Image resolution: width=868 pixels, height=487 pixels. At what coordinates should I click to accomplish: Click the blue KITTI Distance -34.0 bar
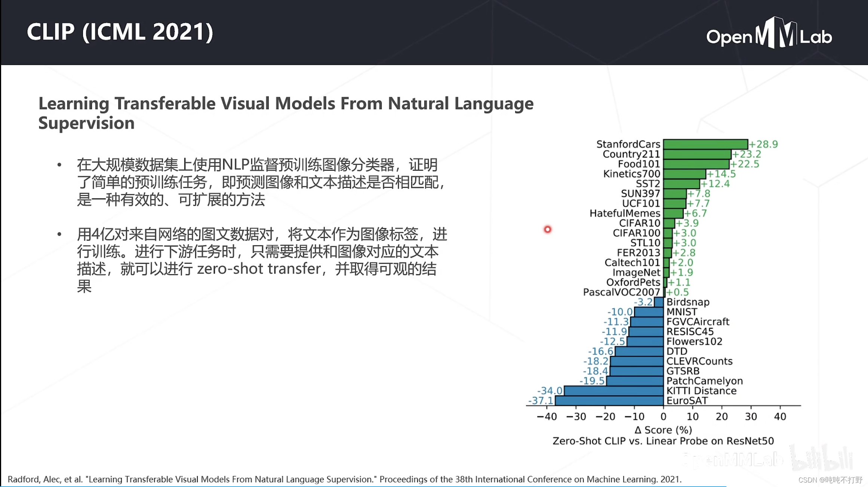[614, 391]
